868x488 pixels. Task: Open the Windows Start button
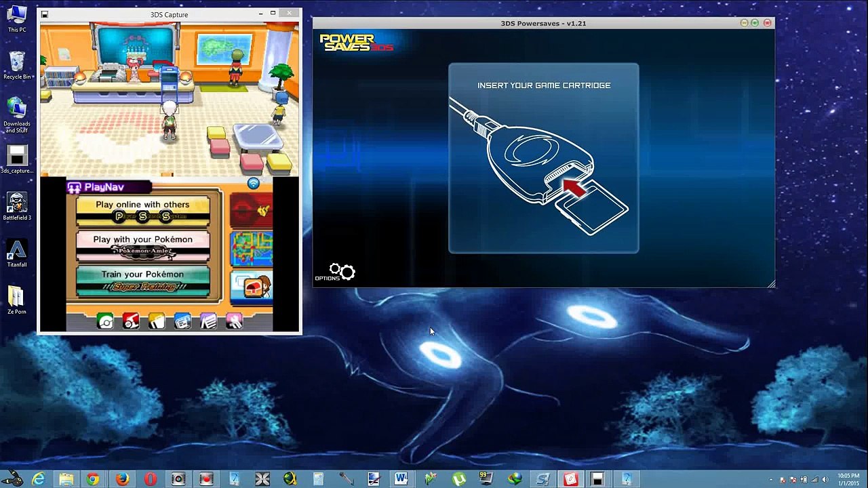pos(12,479)
